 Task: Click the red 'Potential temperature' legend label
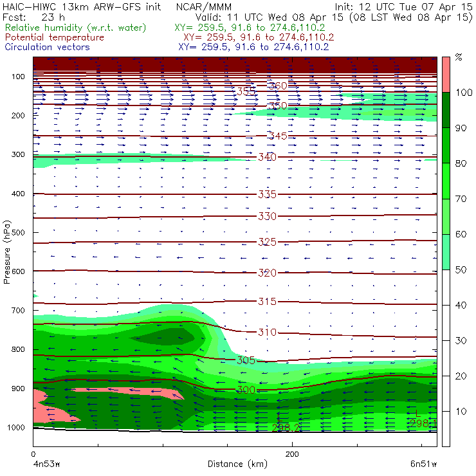click(x=54, y=37)
